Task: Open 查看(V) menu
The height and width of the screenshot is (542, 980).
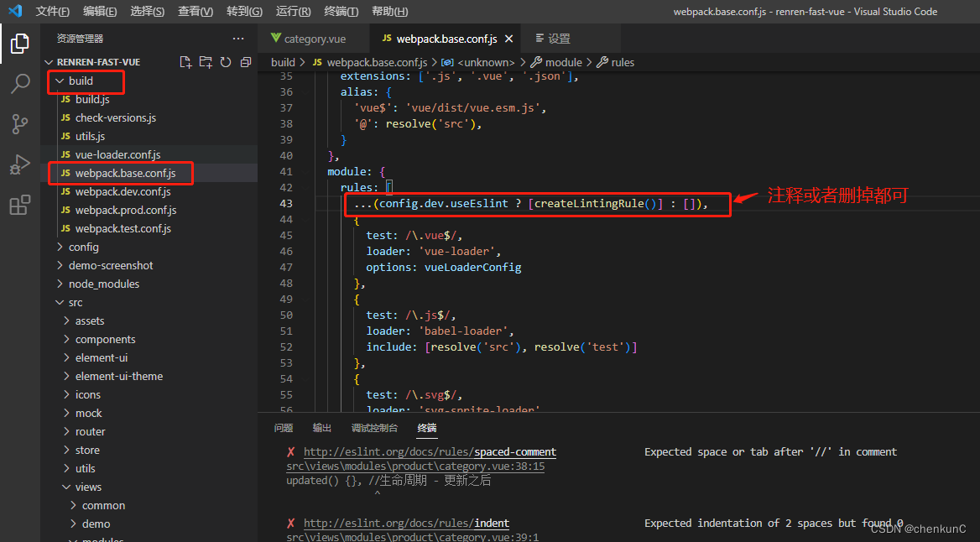Action: coord(195,11)
